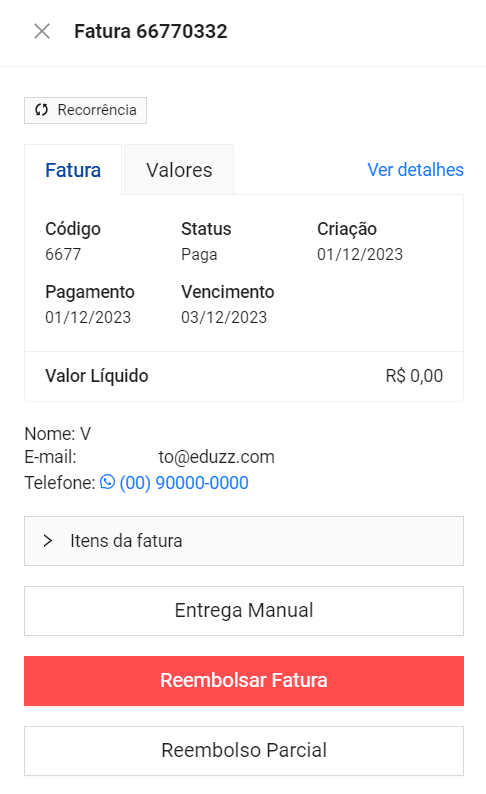
Task: Switch to the Fatura tab
Action: [x=73, y=170]
